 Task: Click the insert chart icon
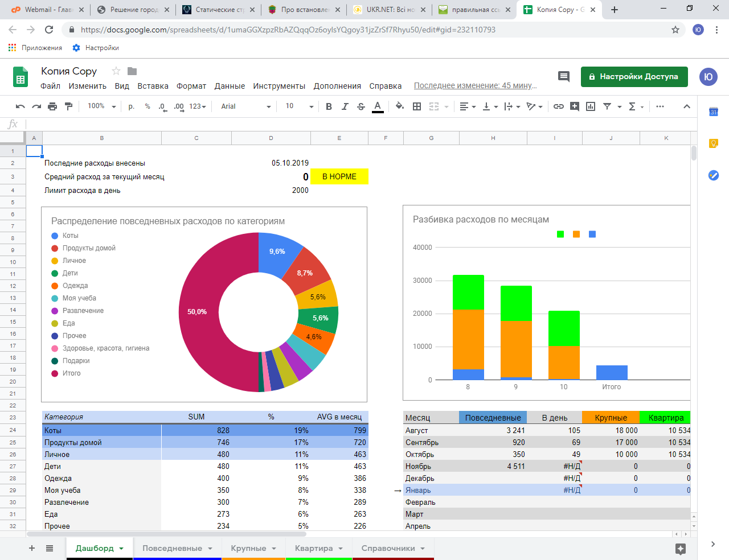[x=591, y=106]
